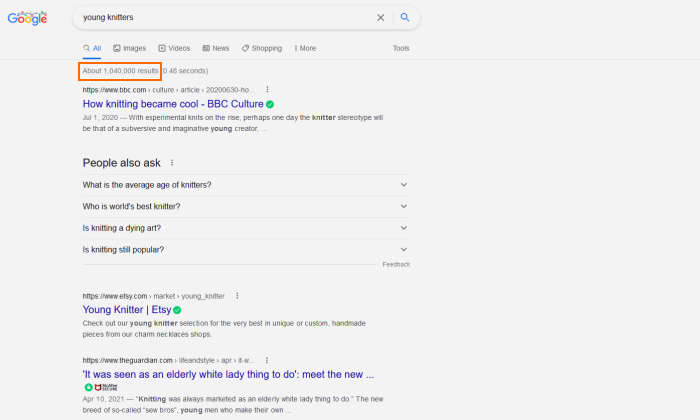Screen dimensions: 700x420
Task: Click the etsy.com result URL
Action: [x=154, y=296]
